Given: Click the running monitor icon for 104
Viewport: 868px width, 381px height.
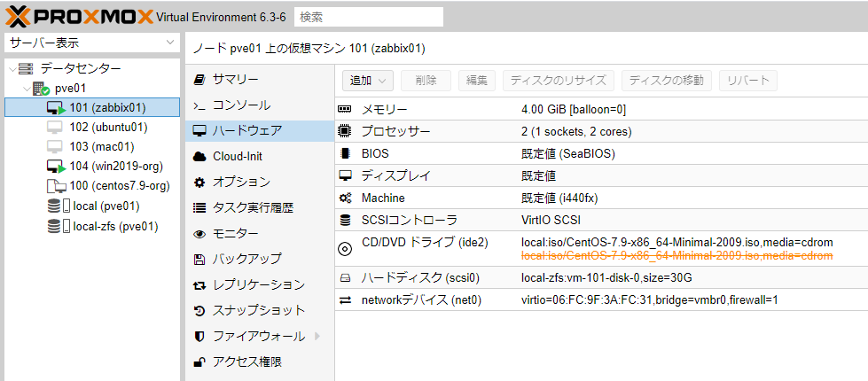Looking at the screenshot, I should [x=56, y=167].
